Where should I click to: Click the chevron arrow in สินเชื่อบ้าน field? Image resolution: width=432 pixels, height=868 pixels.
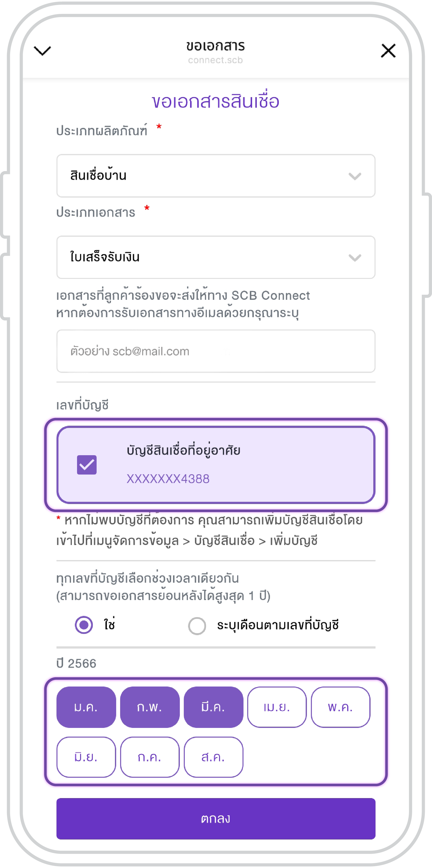pos(355,176)
